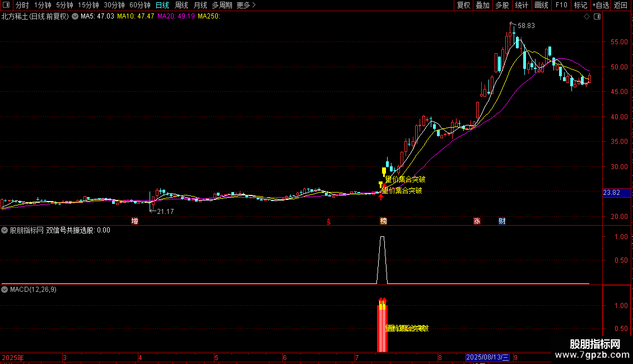This screenshot has width=633, height=364.
Task: Open the F10 company info
Action: (x=561, y=5)
